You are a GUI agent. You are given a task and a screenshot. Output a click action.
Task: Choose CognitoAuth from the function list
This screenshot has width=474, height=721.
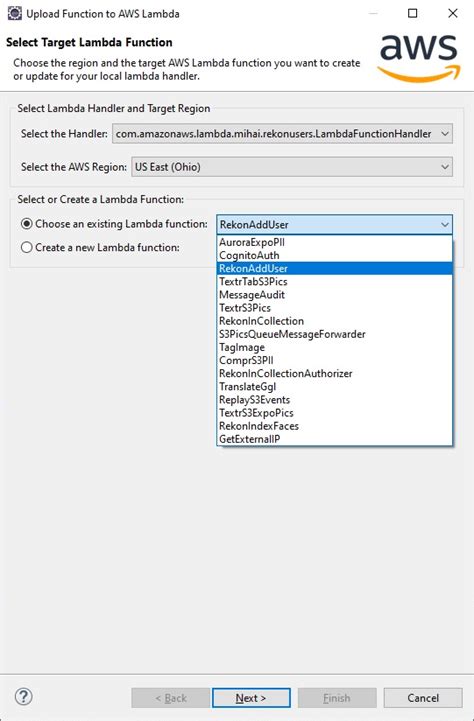point(335,255)
